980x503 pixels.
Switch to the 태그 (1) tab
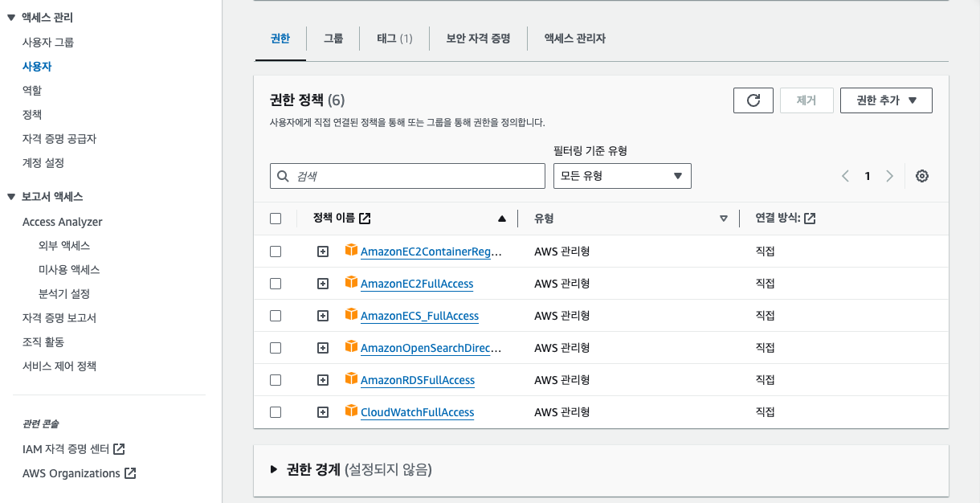[394, 38]
